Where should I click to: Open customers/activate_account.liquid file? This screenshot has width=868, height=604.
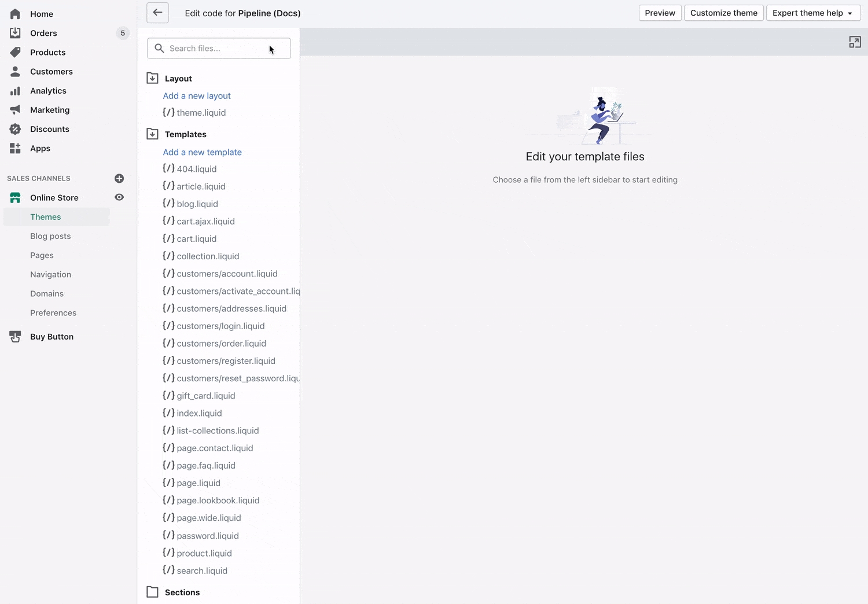[231, 291]
